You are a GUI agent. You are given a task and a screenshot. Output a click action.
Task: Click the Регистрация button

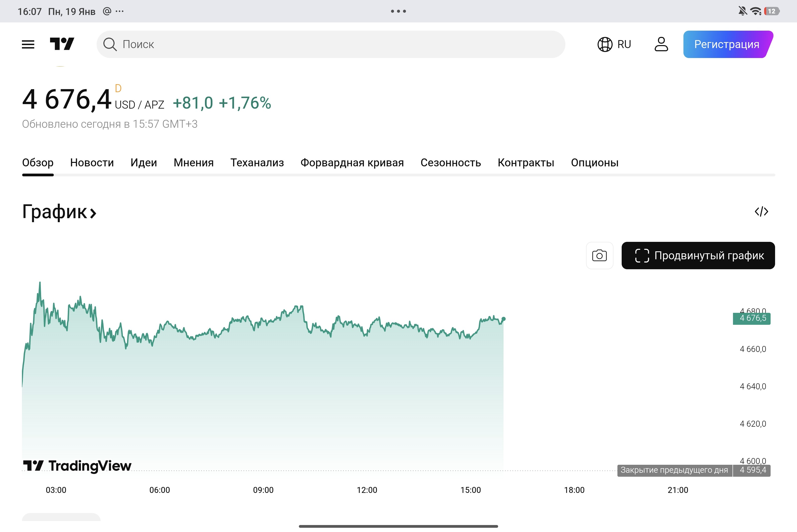[727, 44]
